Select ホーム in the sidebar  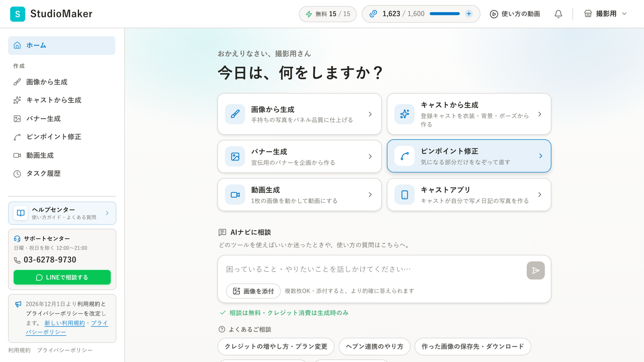point(62,45)
